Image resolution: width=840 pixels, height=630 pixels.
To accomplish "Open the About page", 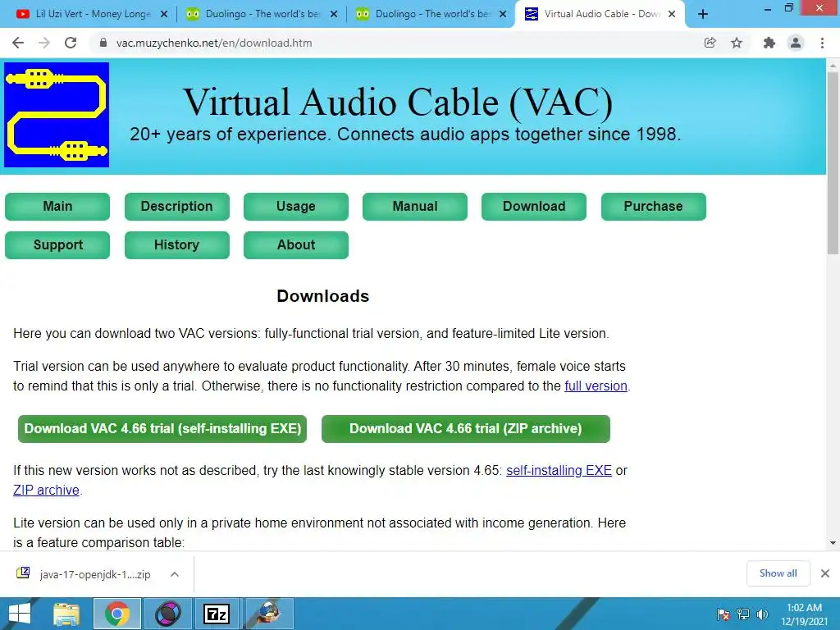I will pos(295,244).
